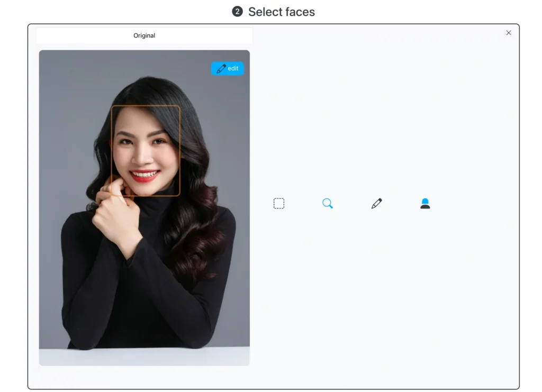Click the orange face box top border
The height and width of the screenshot is (392, 542).
coord(146,106)
